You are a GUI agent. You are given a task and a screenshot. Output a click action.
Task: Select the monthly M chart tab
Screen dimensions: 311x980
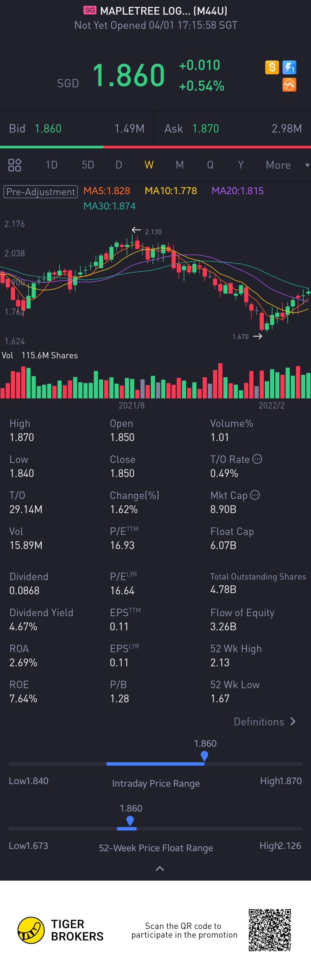pos(179,165)
